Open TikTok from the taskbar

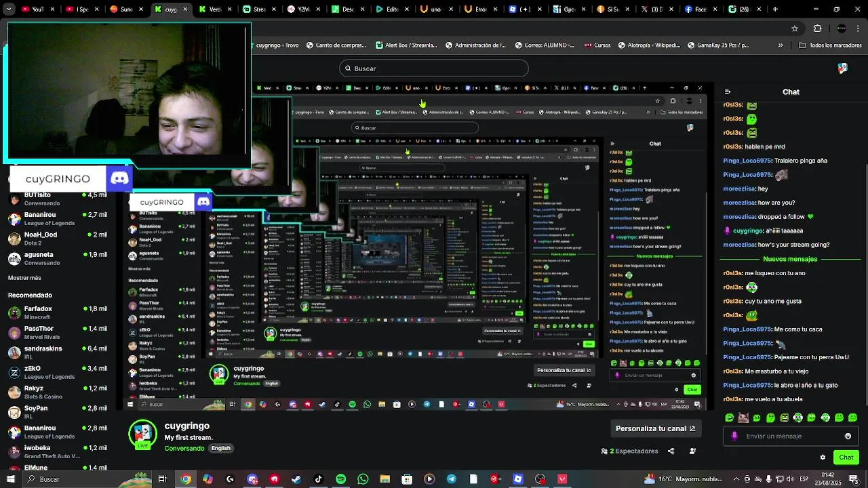point(318,479)
